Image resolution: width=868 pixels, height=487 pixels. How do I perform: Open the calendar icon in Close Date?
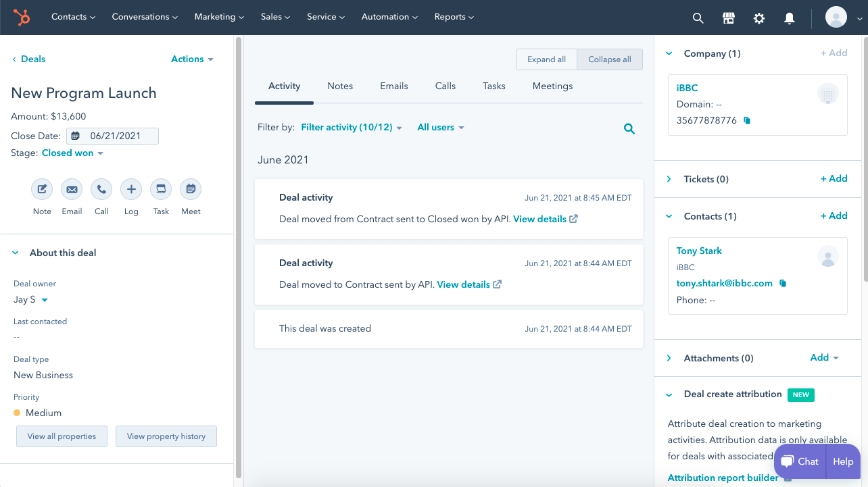pos(75,136)
